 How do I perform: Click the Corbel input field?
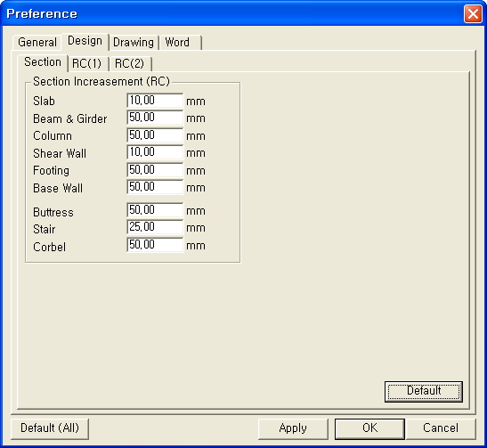[x=155, y=245]
